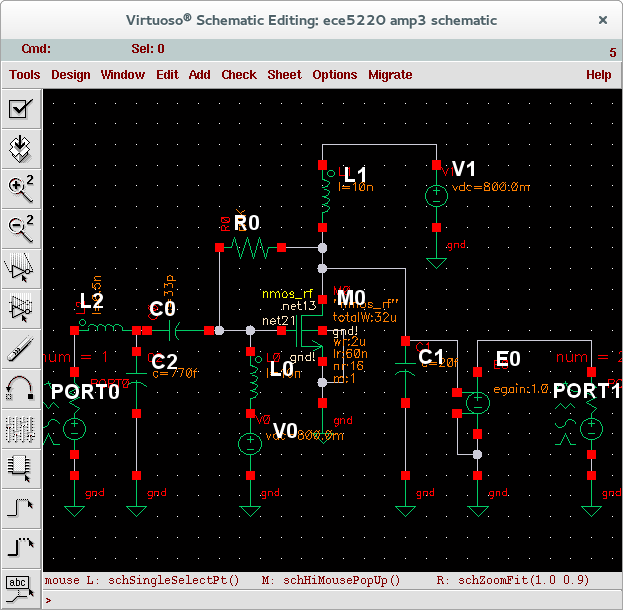Select the L2 inductor coil symbol

click(x=104, y=327)
